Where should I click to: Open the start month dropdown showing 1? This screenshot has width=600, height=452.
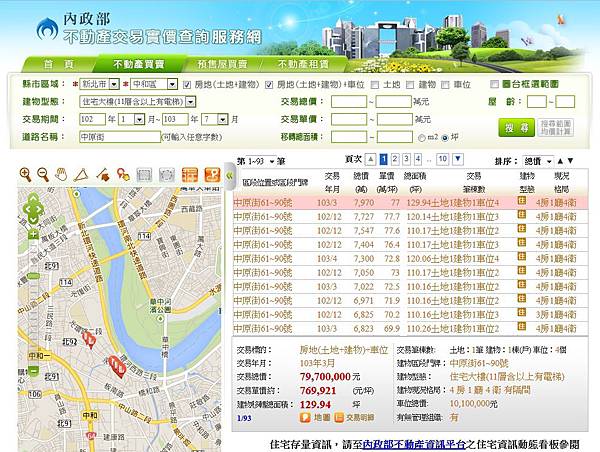point(131,119)
